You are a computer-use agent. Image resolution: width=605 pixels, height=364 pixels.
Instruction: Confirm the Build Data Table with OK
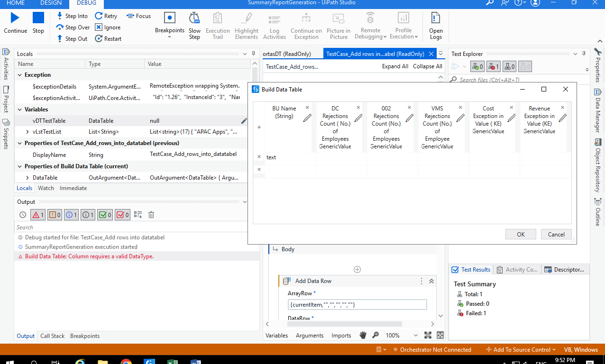(521, 234)
